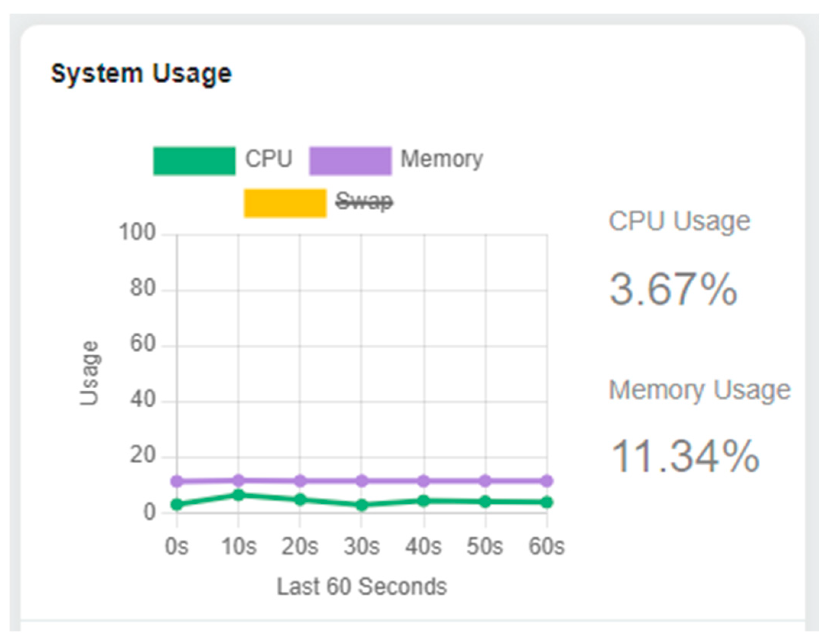Click the green CPU legend swatch
The width and height of the screenshot is (829, 644).
coord(194,161)
